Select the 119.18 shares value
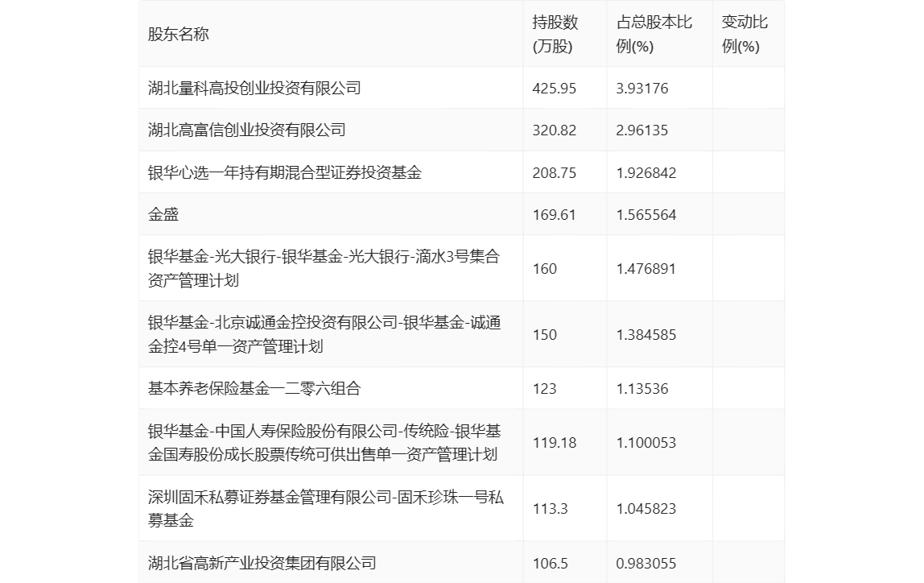 coord(555,443)
